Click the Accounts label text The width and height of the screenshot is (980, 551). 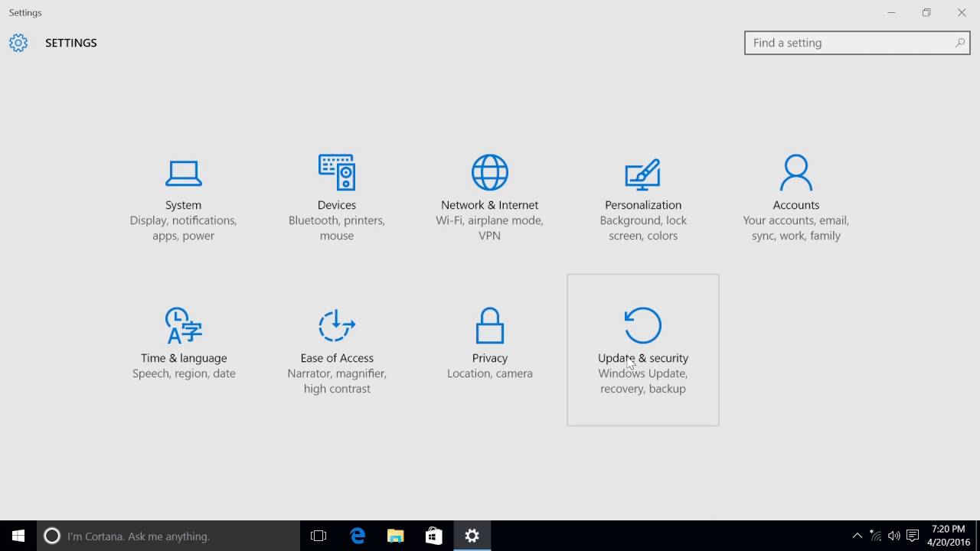[x=796, y=205]
